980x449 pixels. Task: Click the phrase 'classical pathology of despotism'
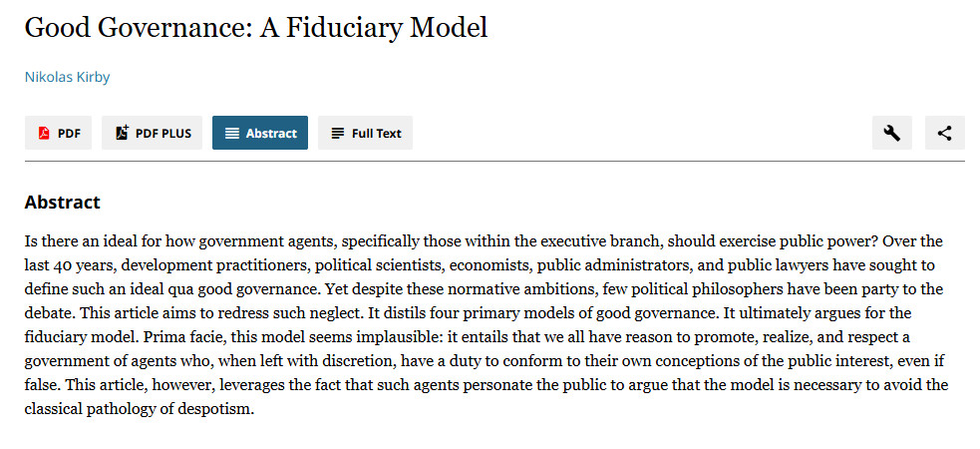coord(139,410)
